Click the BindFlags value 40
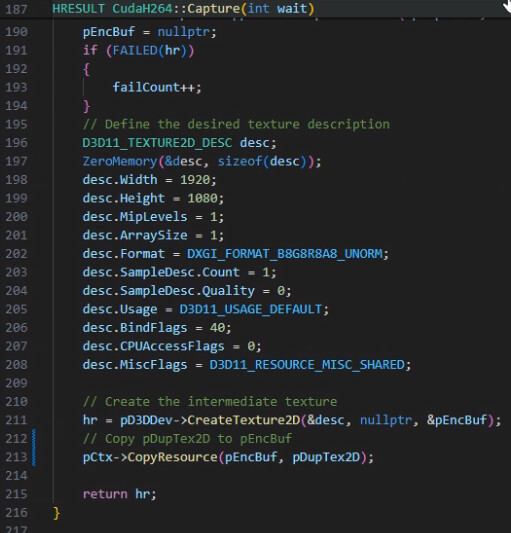The width and height of the screenshot is (511, 533). (x=217, y=328)
